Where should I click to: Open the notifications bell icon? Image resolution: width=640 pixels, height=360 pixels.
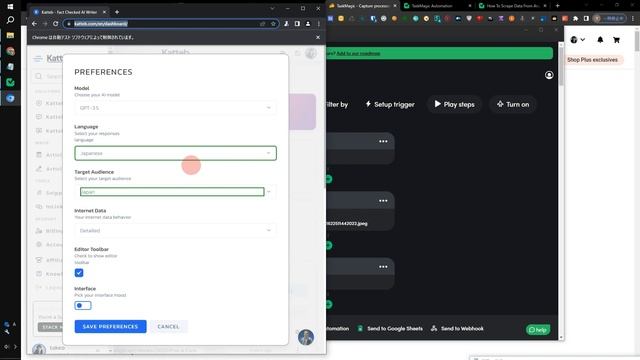click(x=600, y=40)
